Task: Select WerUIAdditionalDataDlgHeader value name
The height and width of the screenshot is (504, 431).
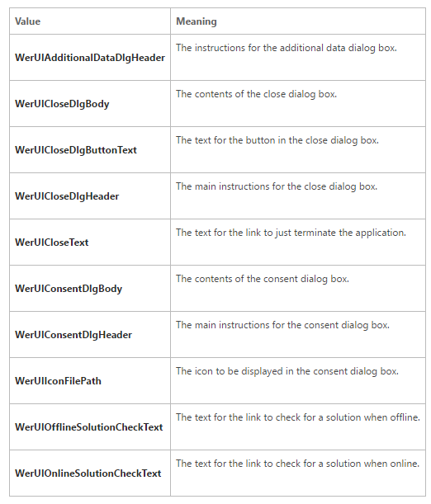Action: [x=90, y=58]
